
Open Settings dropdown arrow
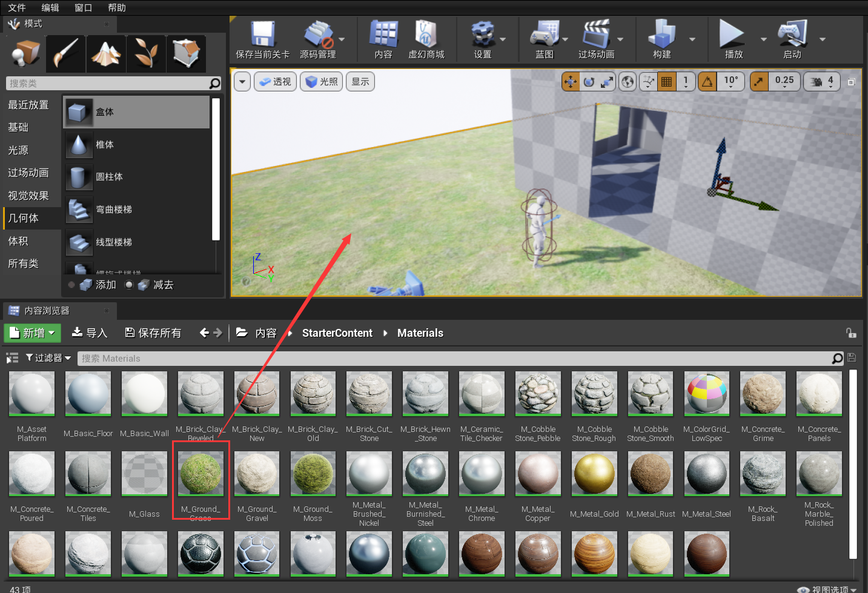(503, 39)
